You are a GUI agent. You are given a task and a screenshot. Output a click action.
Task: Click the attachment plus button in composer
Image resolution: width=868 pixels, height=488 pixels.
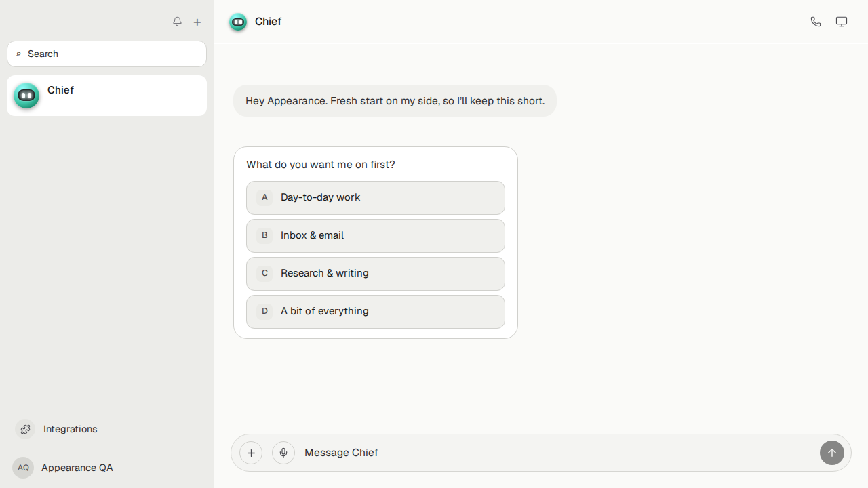pyautogui.click(x=251, y=453)
